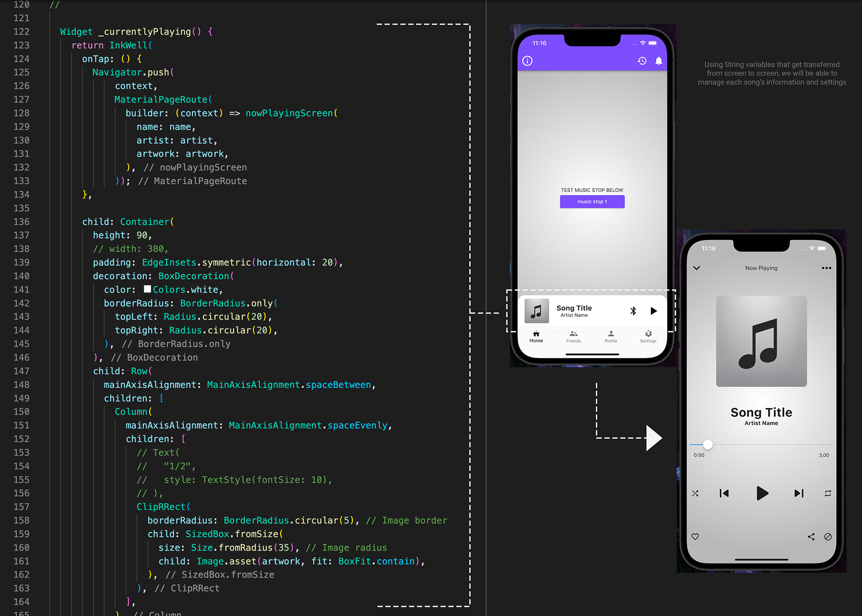Image resolution: width=862 pixels, height=616 pixels.
Task: Click the white color swatch before Colors.white
Action: 147,289
